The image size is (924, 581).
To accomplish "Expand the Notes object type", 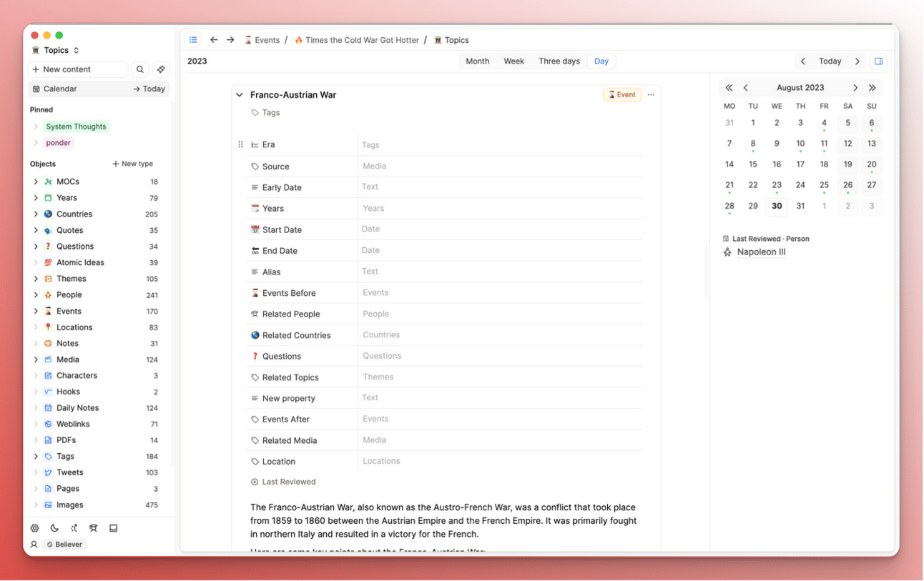I will [x=36, y=344].
